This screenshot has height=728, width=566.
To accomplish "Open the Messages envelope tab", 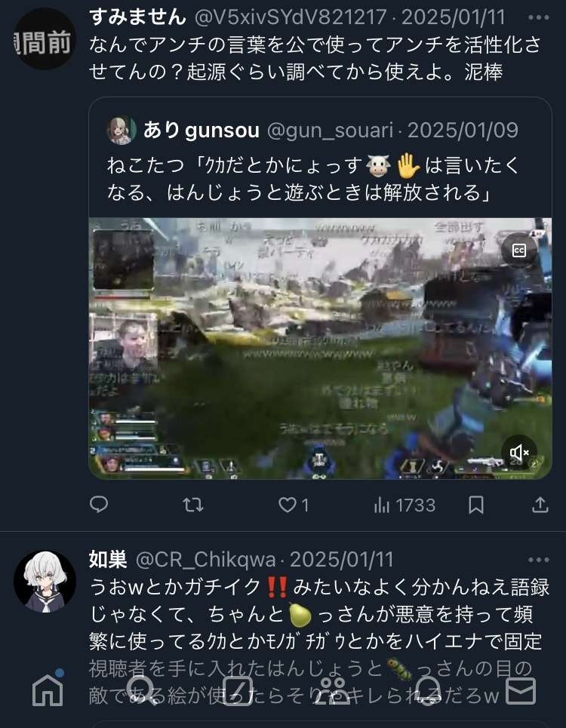I will [521, 690].
